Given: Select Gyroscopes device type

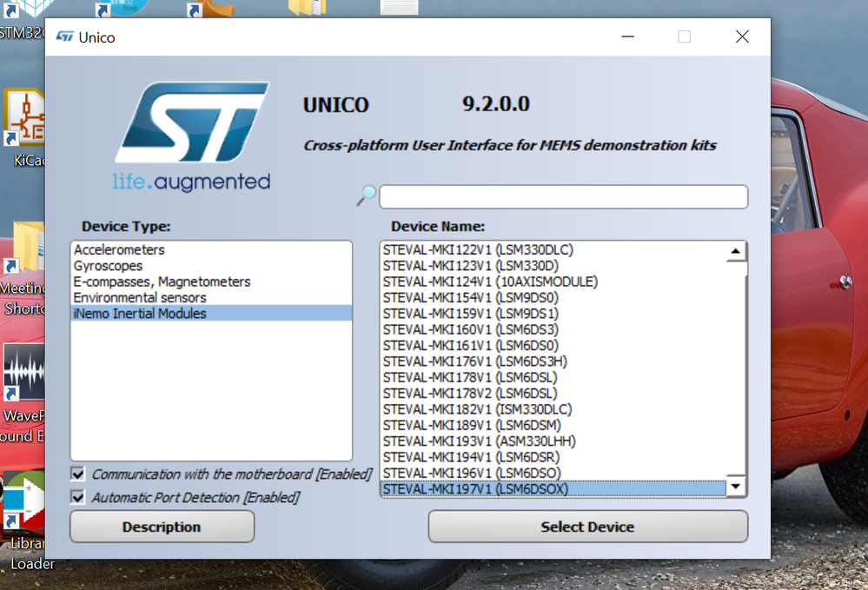Looking at the screenshot, I should 211,266.
